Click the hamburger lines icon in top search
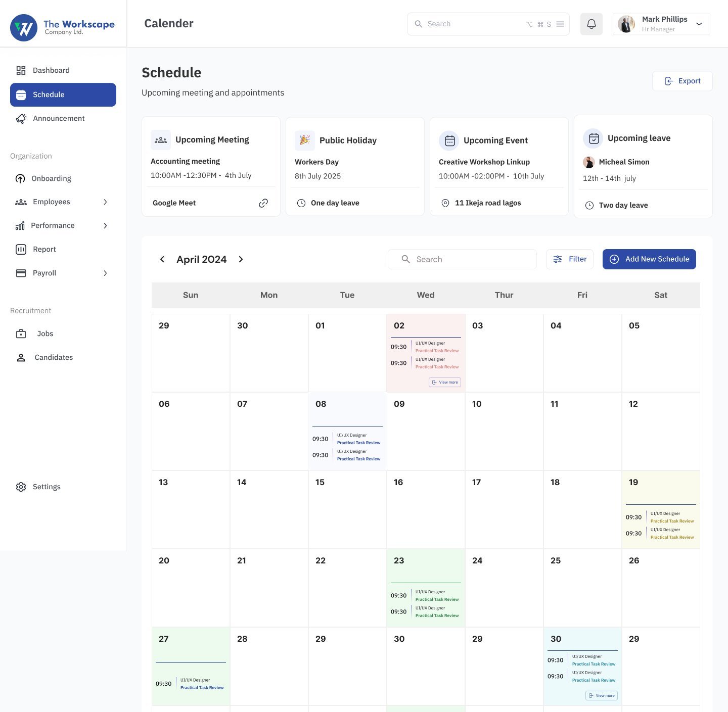728x712 pixels. pyautogui.click(x=560, y=24)
